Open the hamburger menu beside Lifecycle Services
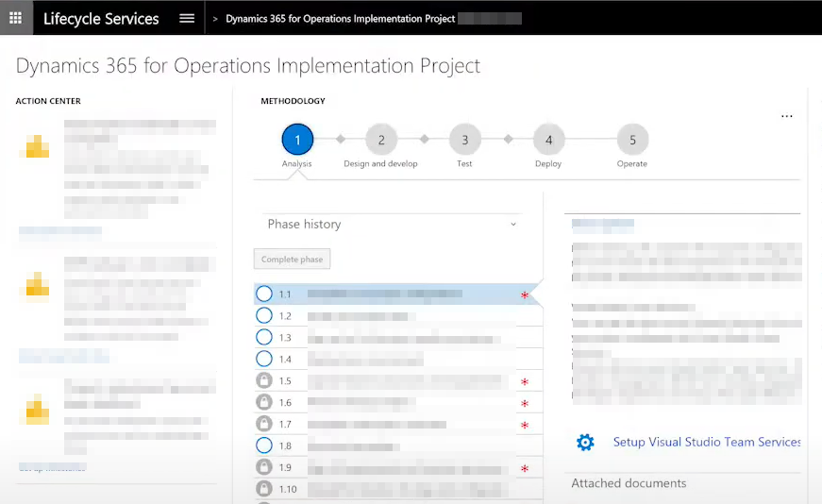This screenshot has width=822, height=504. [x=187, y=18]
